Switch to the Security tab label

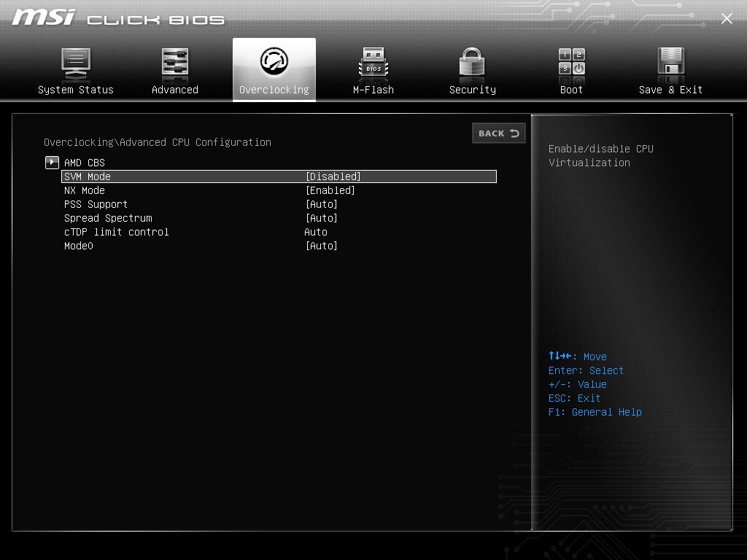click(x=473, y=90)
